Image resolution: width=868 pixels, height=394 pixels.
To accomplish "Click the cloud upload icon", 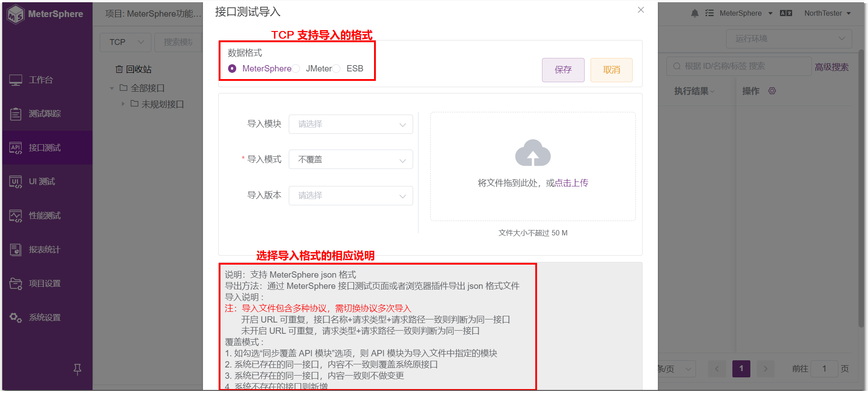I will [x=533, y=153].
